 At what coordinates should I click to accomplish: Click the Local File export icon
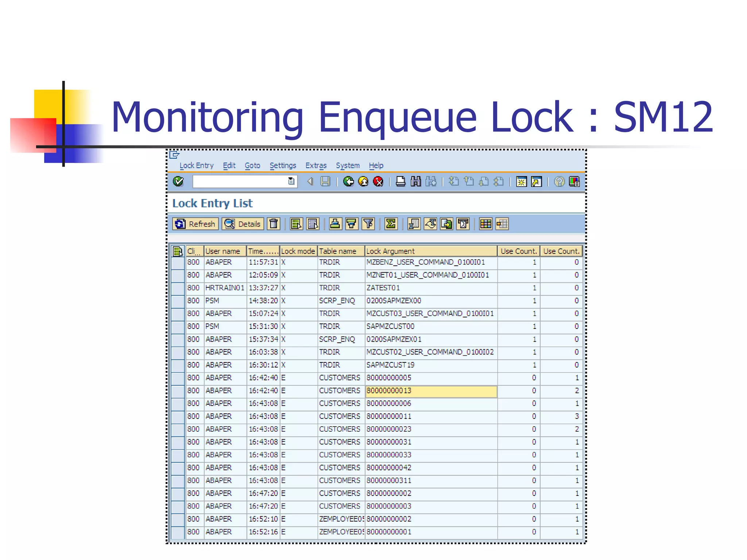click(x=447, y=224)
